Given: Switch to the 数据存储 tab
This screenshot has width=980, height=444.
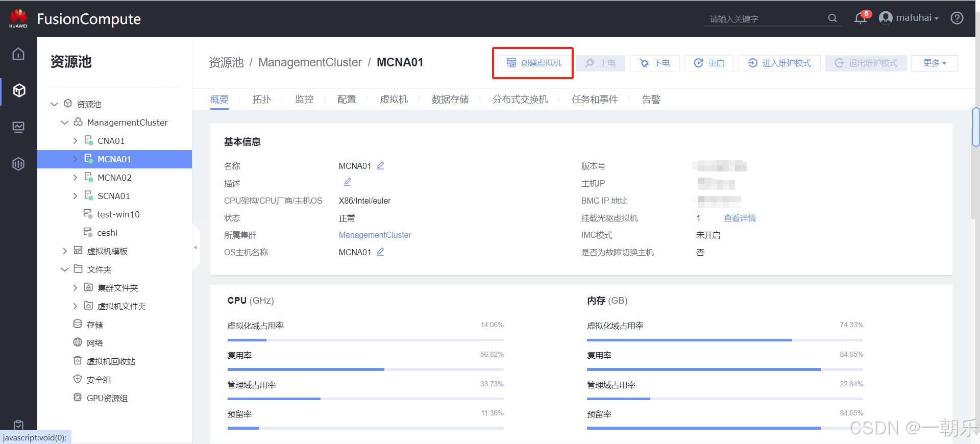Looking at the screenshot, I should click(x=450, y=99).
